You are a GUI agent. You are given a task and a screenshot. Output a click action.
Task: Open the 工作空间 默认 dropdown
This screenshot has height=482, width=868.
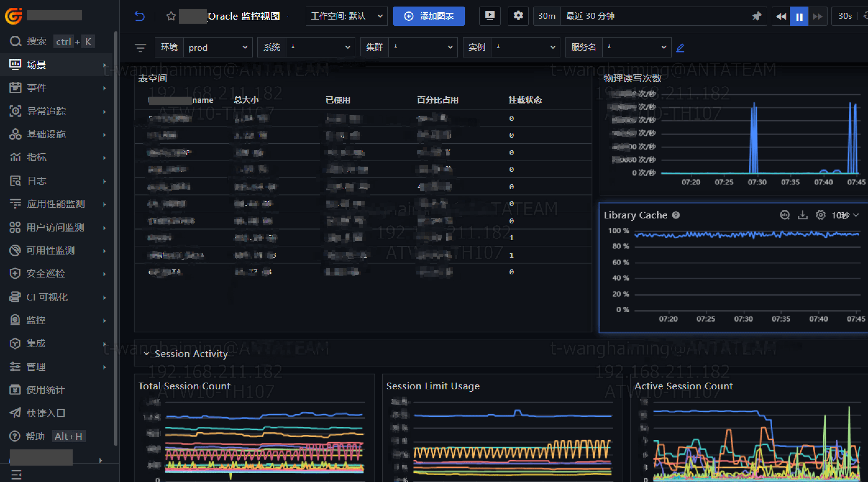pos(346,16)
